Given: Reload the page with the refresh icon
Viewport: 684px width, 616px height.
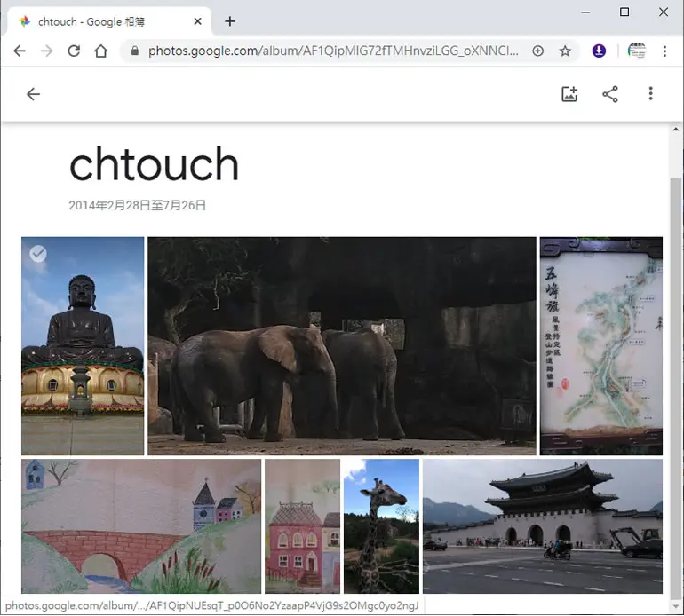Looking at the screenshot, I should [74, 51].
